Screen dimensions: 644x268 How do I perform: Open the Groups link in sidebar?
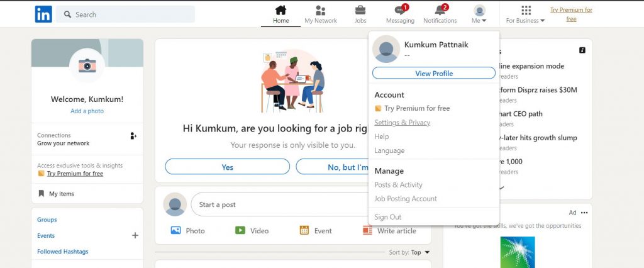pos(47,220)
